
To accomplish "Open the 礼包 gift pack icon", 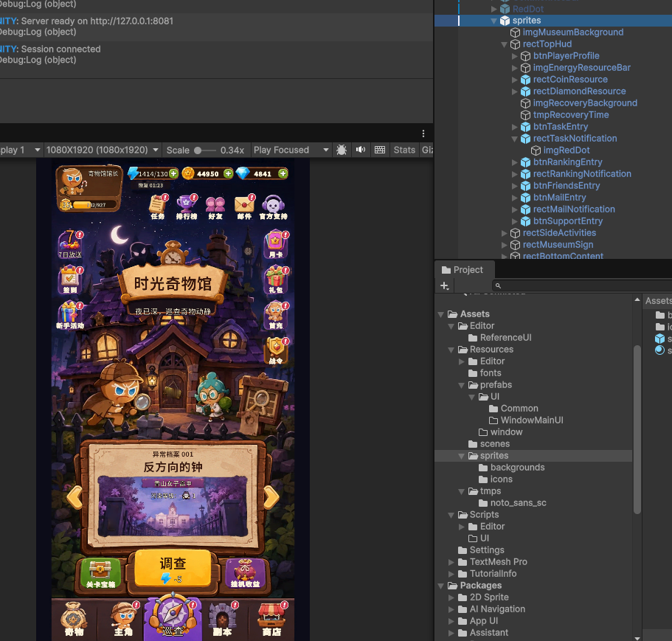I will (x=276, y=280).
